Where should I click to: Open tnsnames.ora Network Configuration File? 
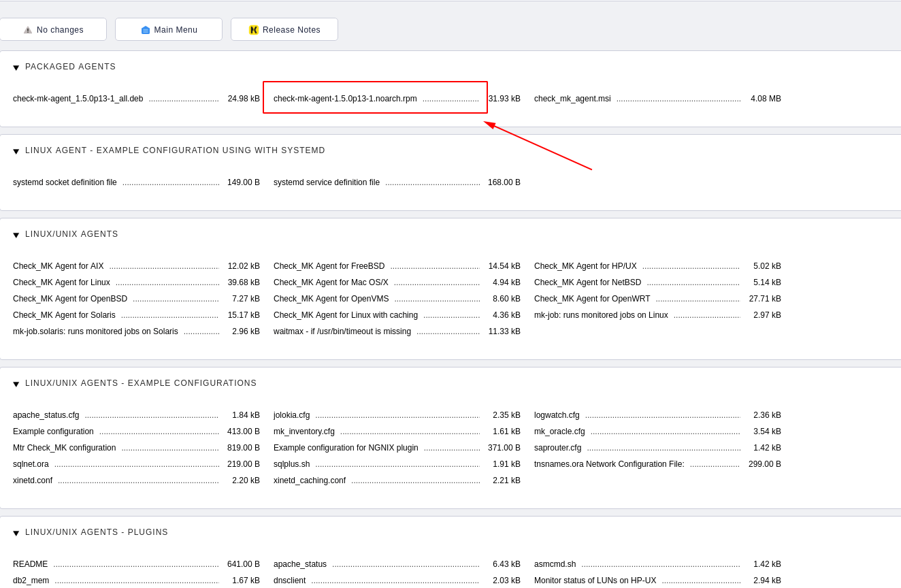point(609,464)
